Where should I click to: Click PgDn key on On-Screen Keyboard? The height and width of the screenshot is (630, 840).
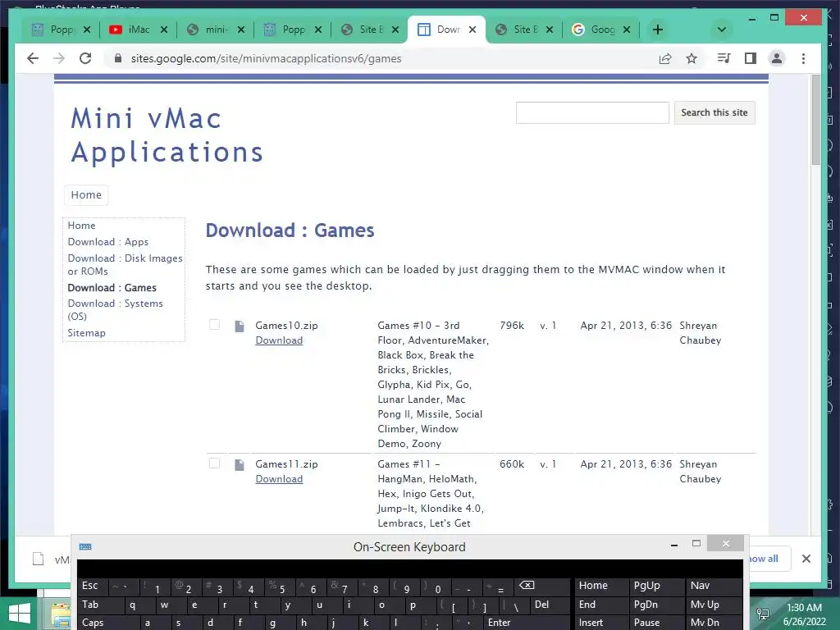point(657,605)
